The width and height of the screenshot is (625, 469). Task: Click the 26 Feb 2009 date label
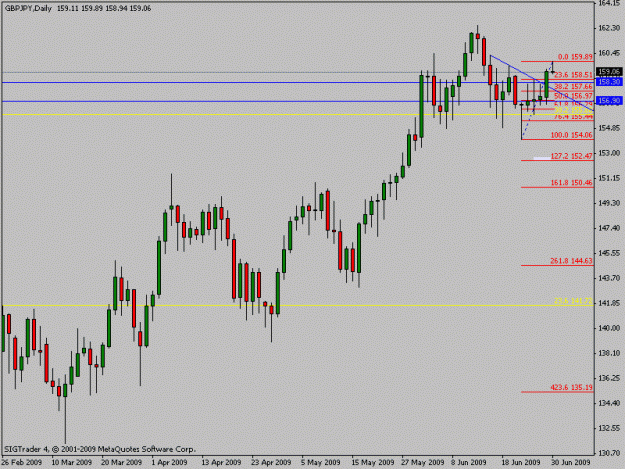click(x=22, y=462)
